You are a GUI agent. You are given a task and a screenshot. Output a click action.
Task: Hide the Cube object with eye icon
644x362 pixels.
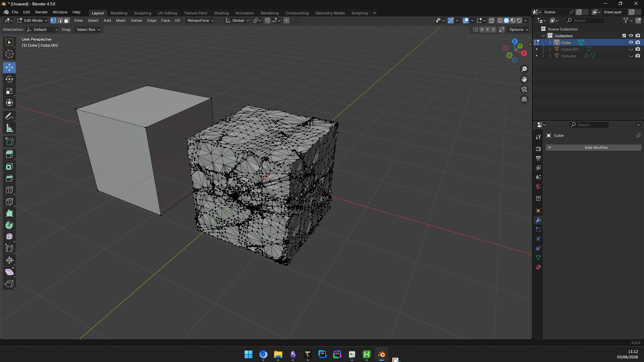tap(631, 42)
